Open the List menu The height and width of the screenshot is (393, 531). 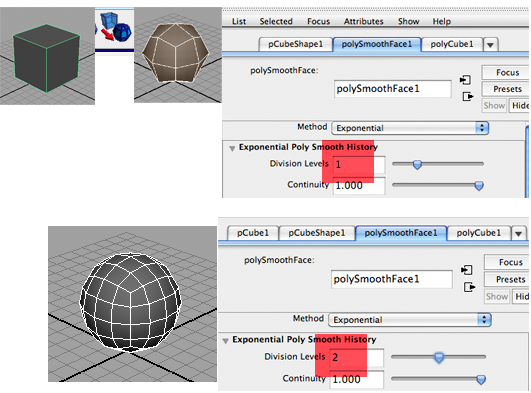(239, 21)
